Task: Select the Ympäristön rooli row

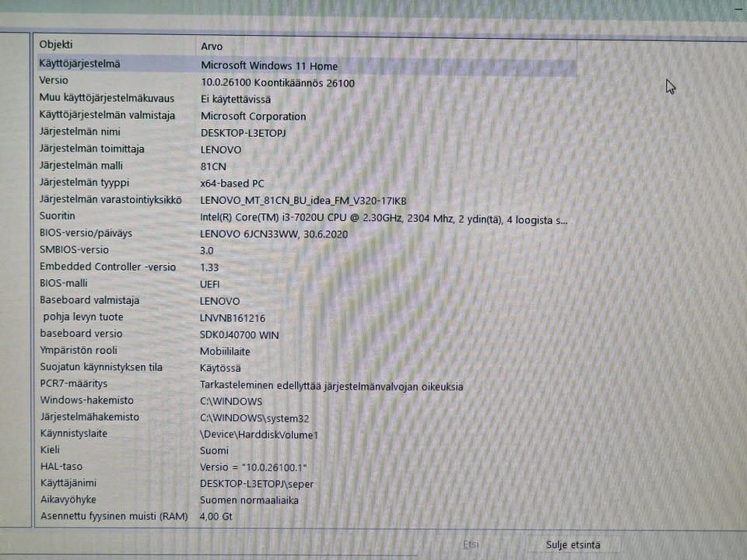Action: coord(79,350)
